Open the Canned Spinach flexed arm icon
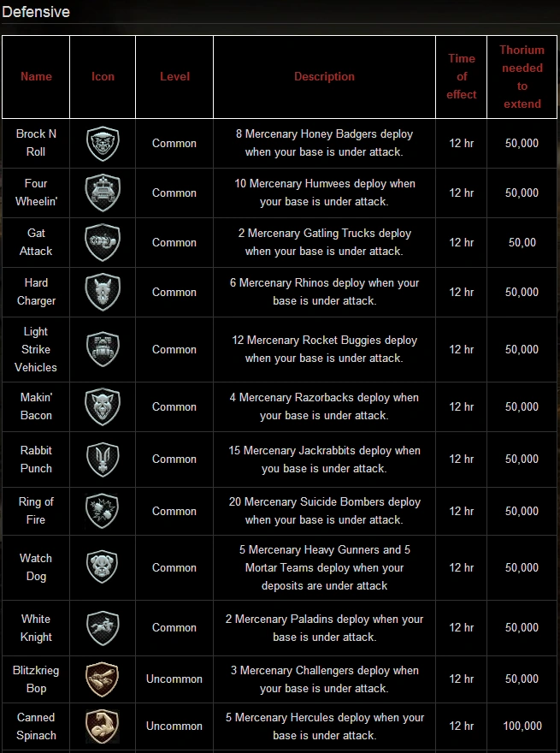The image size is (560, 753). [103, 726]
